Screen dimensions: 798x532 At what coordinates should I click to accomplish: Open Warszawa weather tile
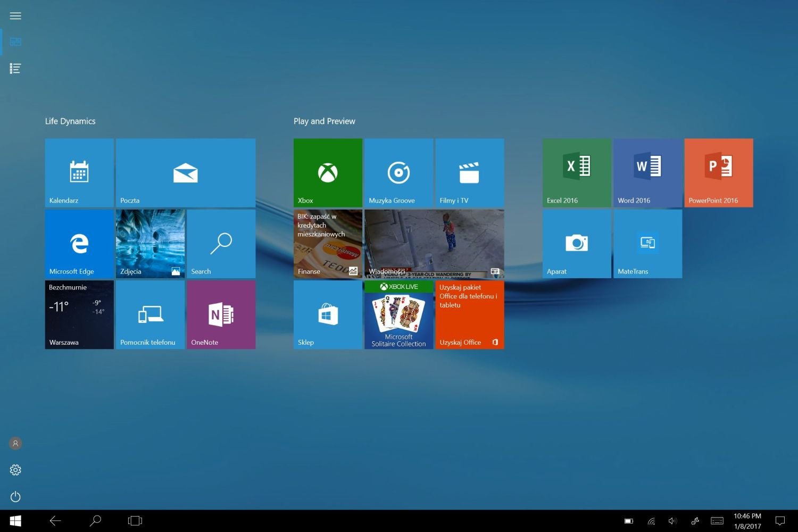(x=79, y=314)
